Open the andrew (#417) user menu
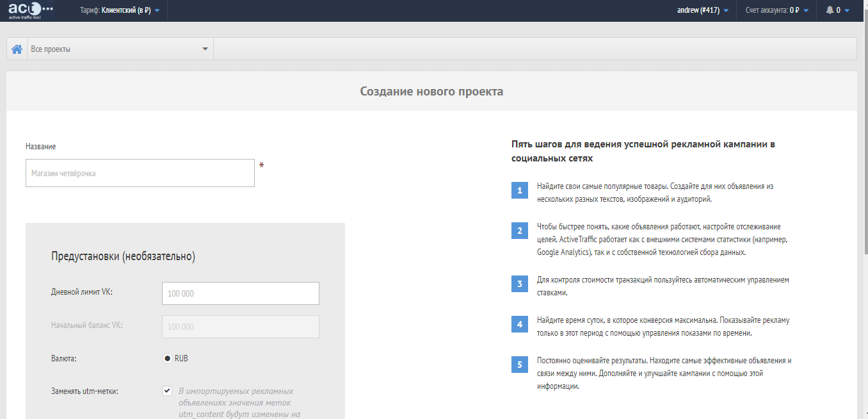868x419 pixels. pos(702,10)
